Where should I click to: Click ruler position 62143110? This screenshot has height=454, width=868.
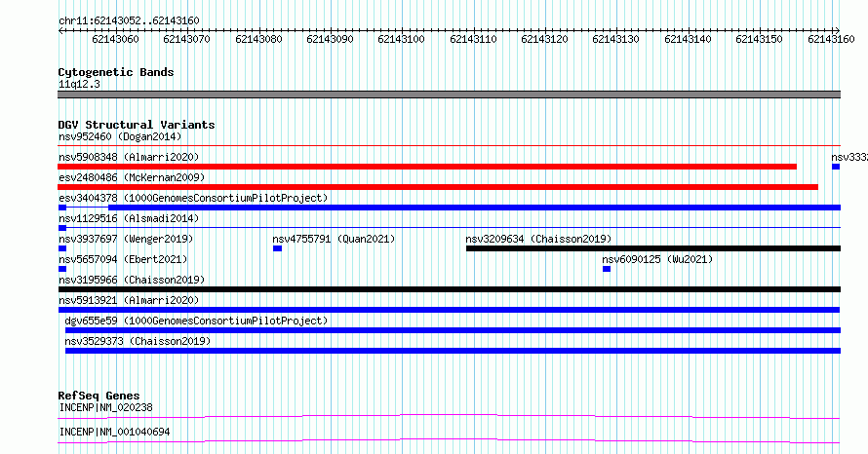473,39
